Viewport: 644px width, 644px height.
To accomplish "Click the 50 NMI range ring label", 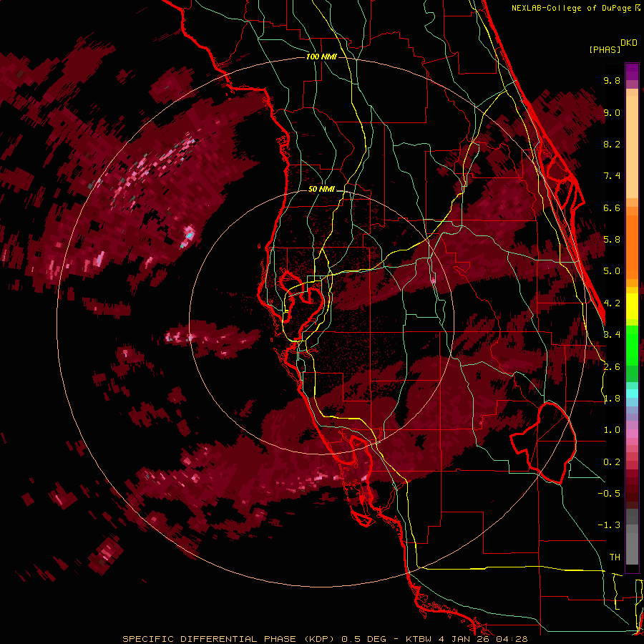I will click(x=321, y=190).
